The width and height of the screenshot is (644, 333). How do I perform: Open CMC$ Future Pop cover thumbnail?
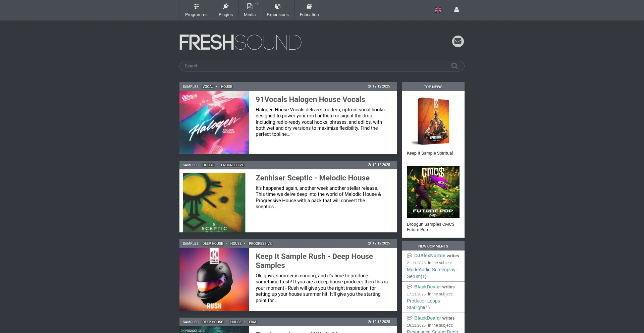point(433,192)
